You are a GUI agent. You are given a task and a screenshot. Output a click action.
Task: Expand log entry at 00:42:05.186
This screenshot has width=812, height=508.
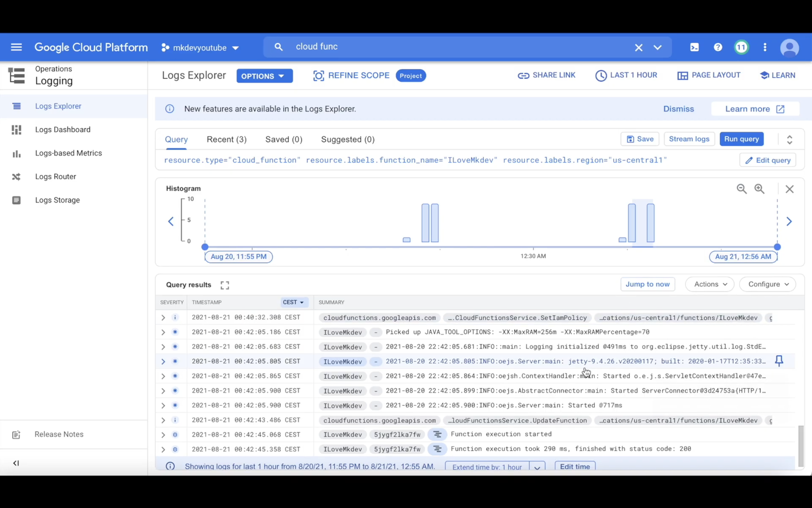click(163, 332)
